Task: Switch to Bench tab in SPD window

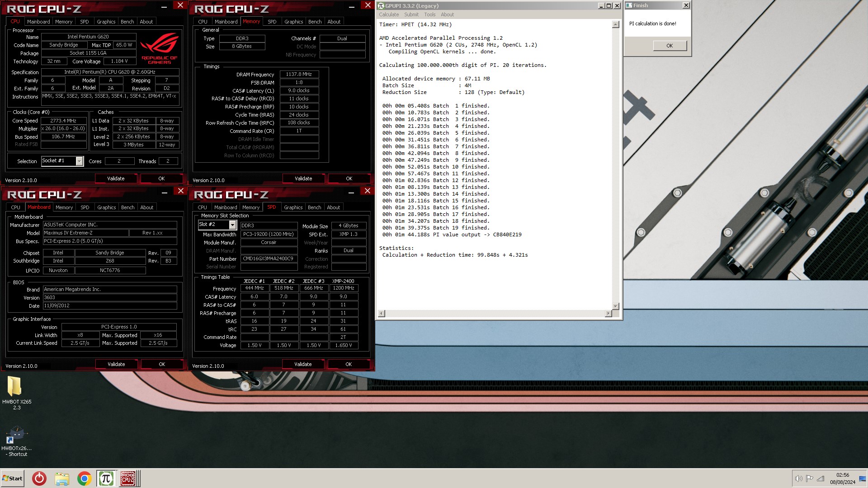Action: pyautogui.click(x=315, y=207)
